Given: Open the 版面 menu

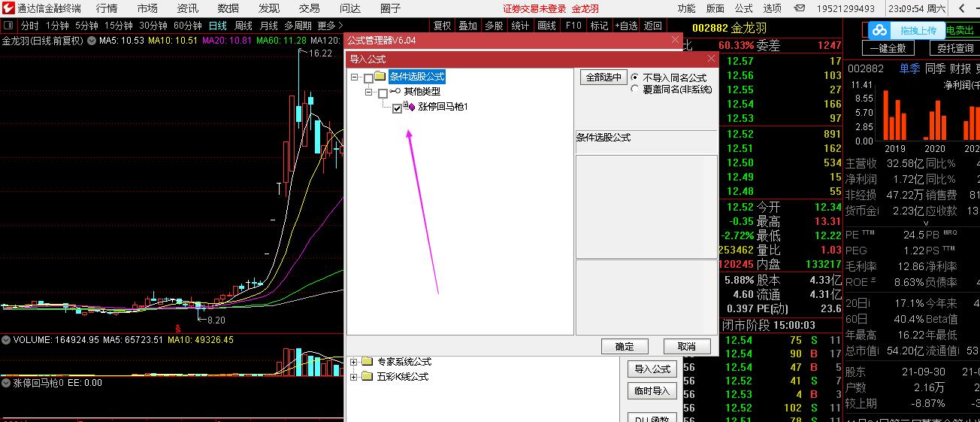Looking at the screenshot, I should click(715, 9).
